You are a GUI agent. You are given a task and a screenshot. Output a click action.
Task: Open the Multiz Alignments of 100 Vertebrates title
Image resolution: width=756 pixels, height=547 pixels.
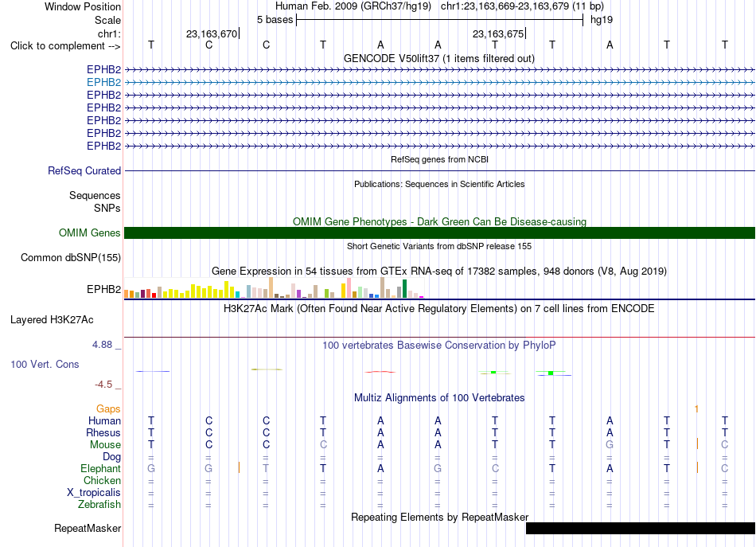439,398
